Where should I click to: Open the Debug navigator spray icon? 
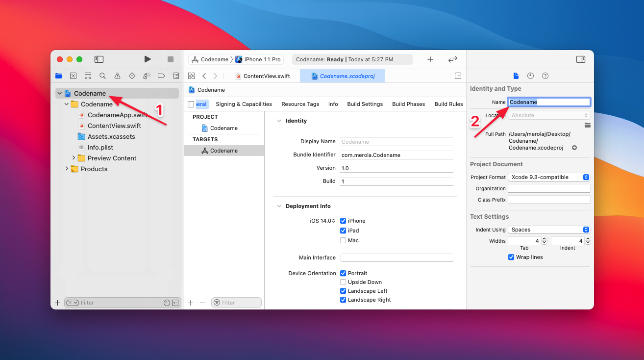(147, 76)
